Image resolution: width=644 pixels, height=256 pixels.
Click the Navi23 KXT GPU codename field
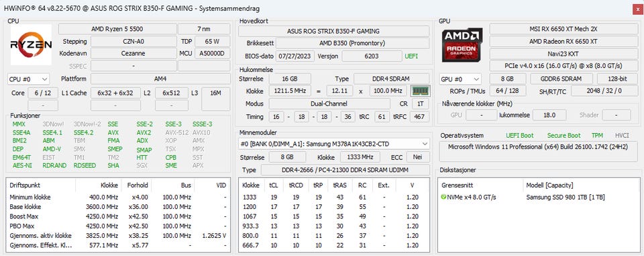[x=563, y=54]
